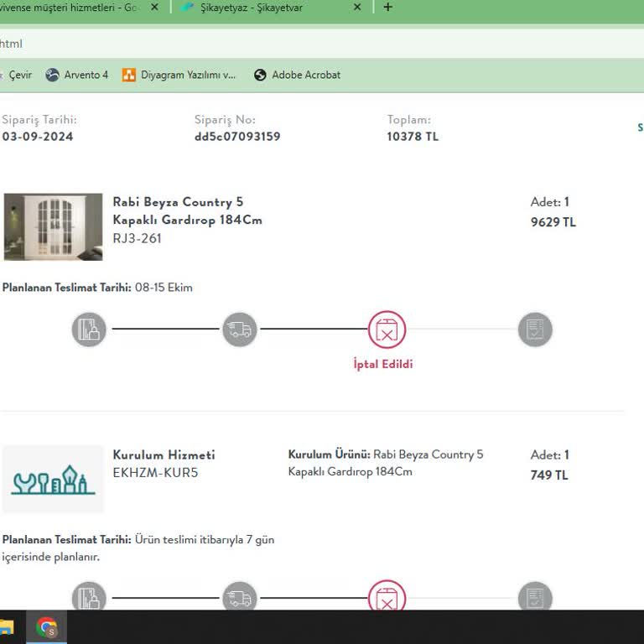Switch to the Vivense müşteri hizmetleri tab

pos(82,8)
